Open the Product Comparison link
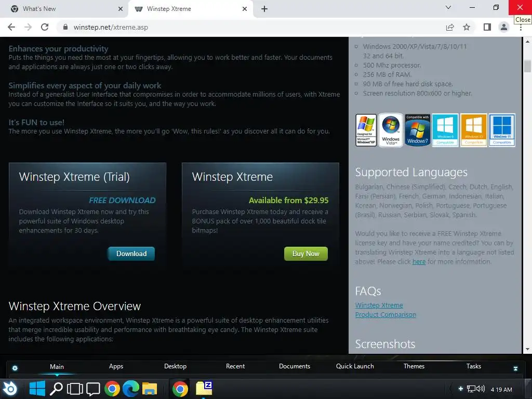Viewport: 532px width, 399px height. pos(385,314)
